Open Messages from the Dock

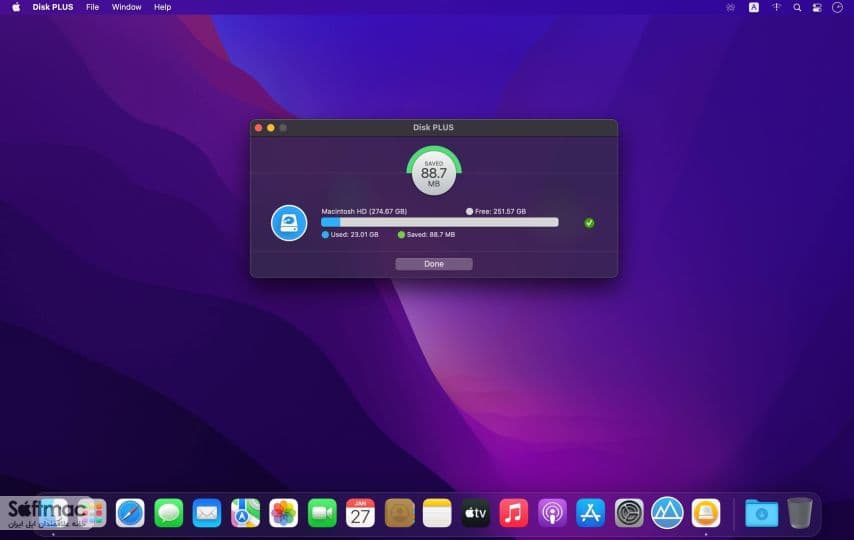pyautogui.click(x=168, y=513)
